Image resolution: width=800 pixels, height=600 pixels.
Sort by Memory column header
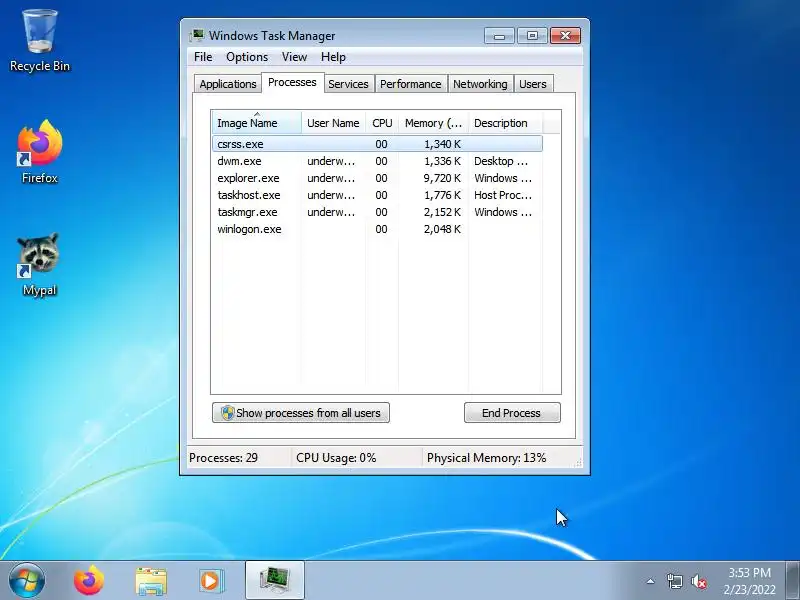click(x=433, y=123)
